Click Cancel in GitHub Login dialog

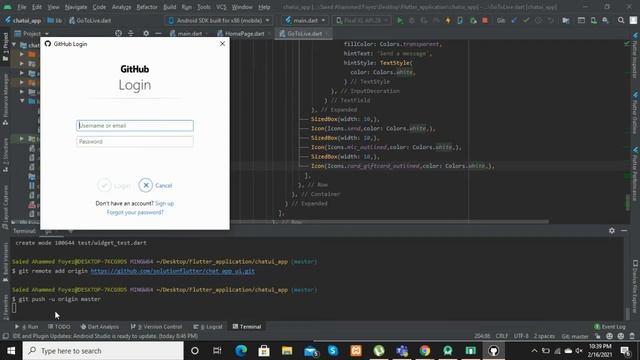click(156, 185)
